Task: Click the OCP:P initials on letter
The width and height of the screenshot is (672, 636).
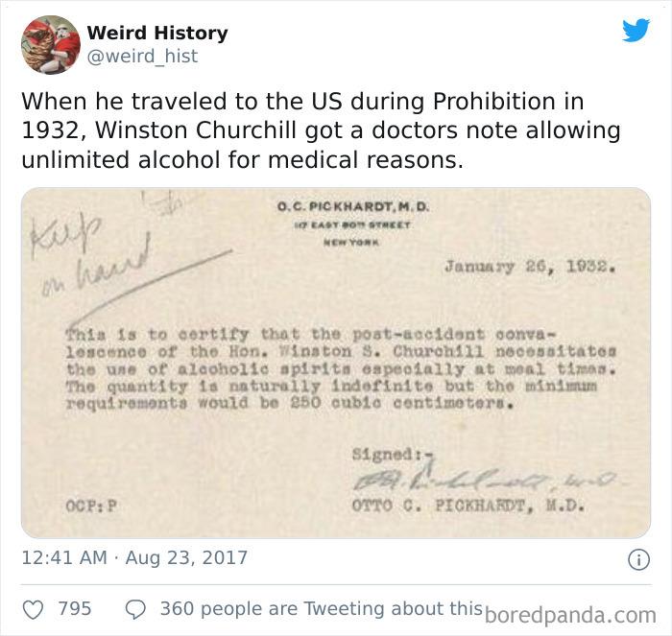Action: (91, 506)
